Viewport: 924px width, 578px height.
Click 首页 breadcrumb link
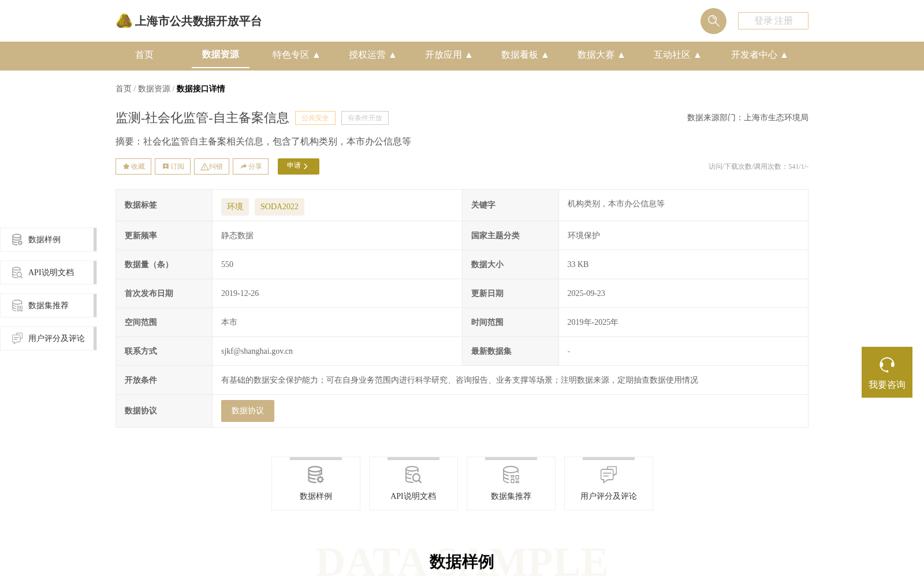coord(124,88)
